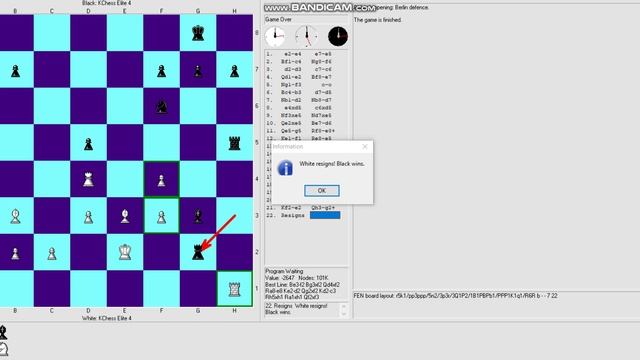Close the Information dialog with X
The width and height of the screenshot is (640, 360).
[x=365, y=146]
